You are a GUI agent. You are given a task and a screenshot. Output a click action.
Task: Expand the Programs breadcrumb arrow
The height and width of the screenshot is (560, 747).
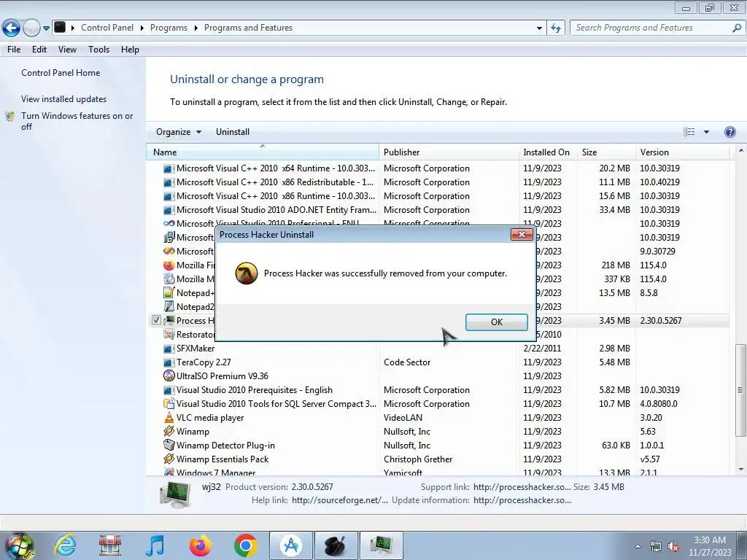pos(196,28)
